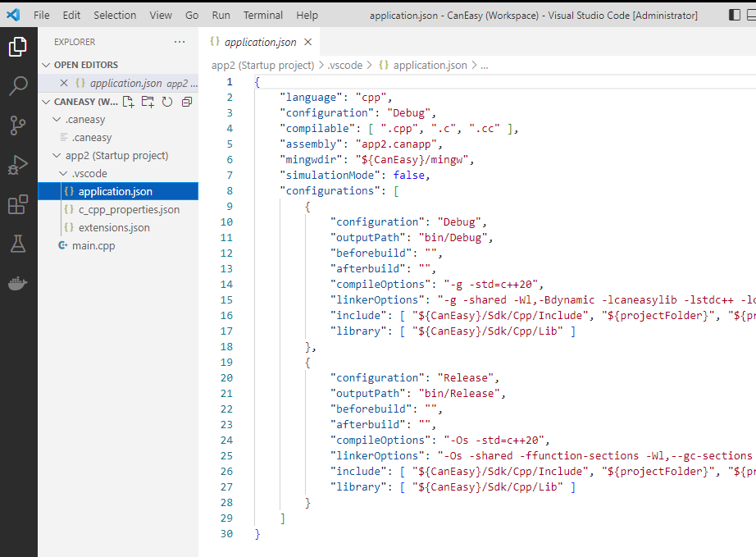Select the application.json editor tab
756x557 pixels.
point(259,42)
